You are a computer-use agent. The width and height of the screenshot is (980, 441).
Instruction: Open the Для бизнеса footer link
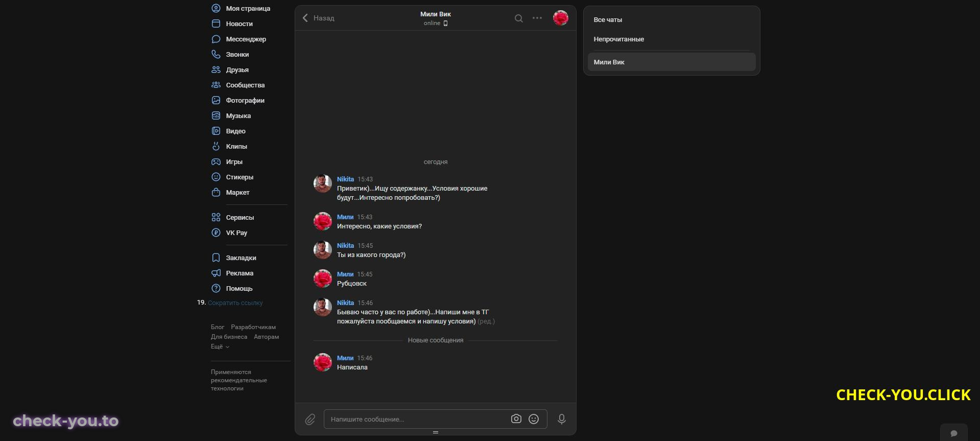(x=229, y=337)
